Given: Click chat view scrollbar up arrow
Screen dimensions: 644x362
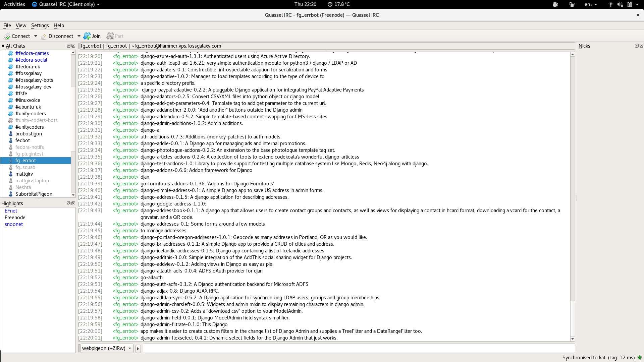Looking at the screenshot, I should pos(573,54).
